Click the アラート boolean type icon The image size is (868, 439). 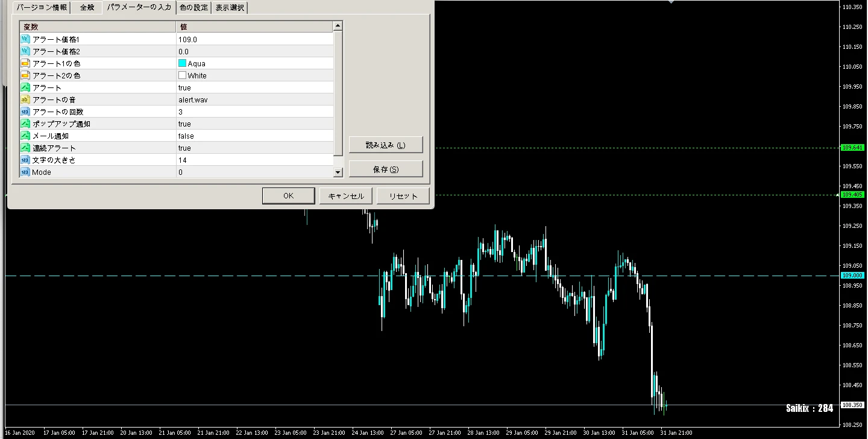click(25, 87)
